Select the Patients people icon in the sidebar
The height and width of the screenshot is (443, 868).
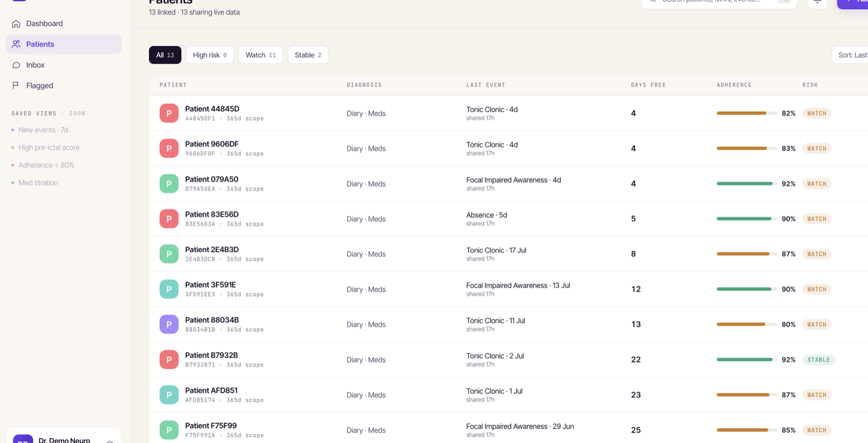pyautogui.click(x=16, y=44)
